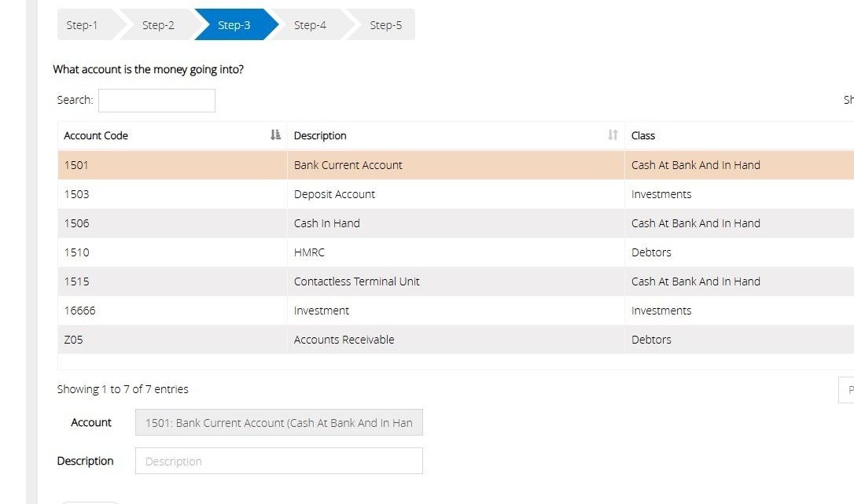
Task: Select the active Step-3 tab
Action: 234,24
